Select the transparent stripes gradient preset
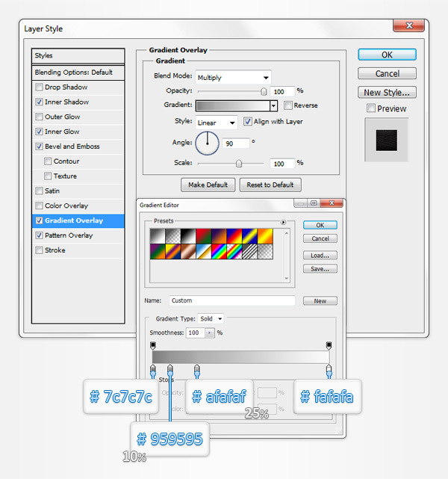448x479 pixels. 249,252
